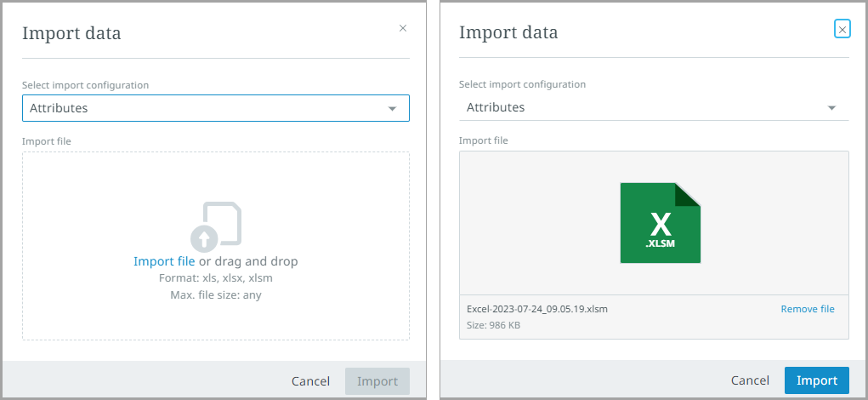Click the upload arrow icon in the drop zone

pos(205,237)
